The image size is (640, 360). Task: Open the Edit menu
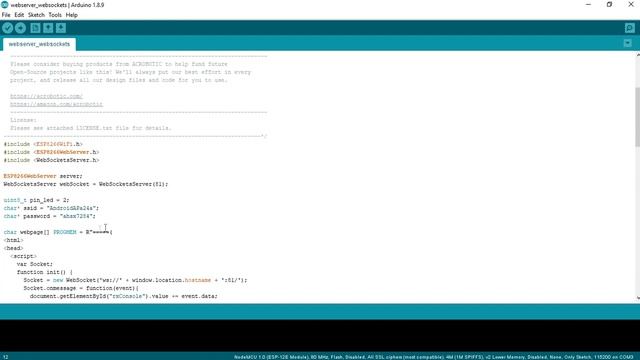(19, 15)
